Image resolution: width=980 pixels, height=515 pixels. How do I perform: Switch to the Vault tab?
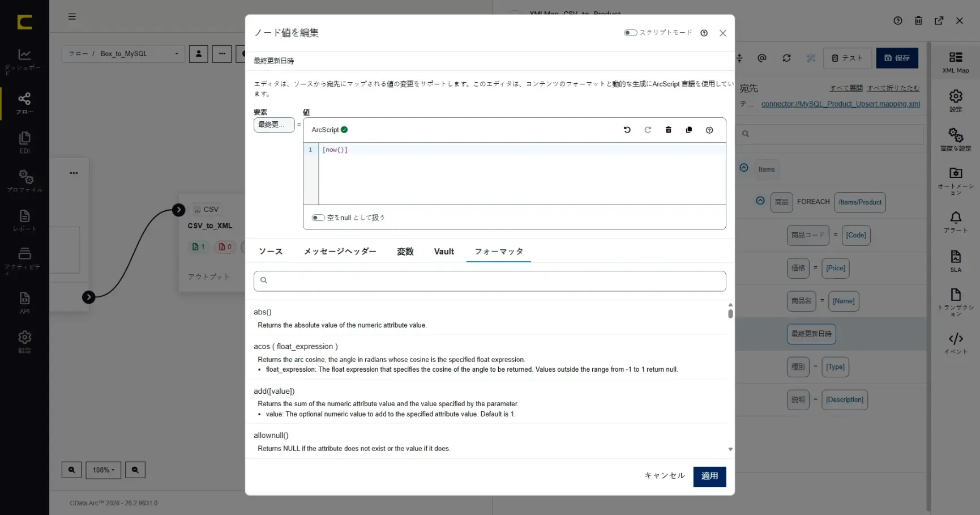pos(444,252)
